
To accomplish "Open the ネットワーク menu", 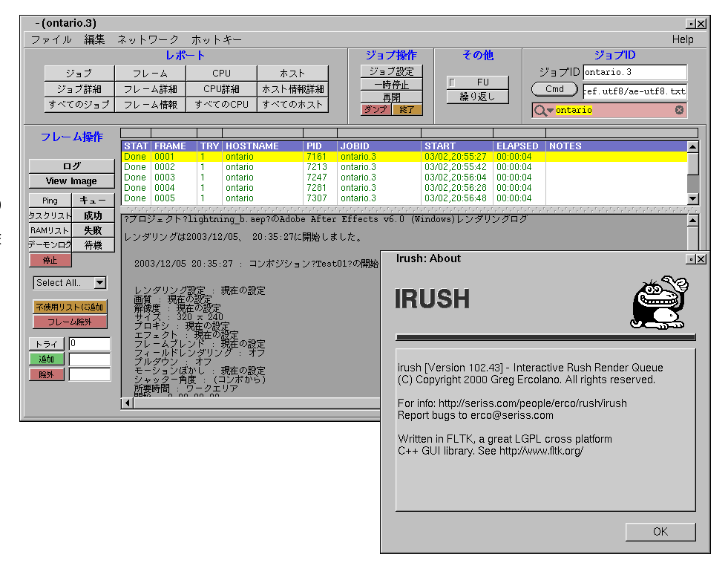I will pos(148,39).
